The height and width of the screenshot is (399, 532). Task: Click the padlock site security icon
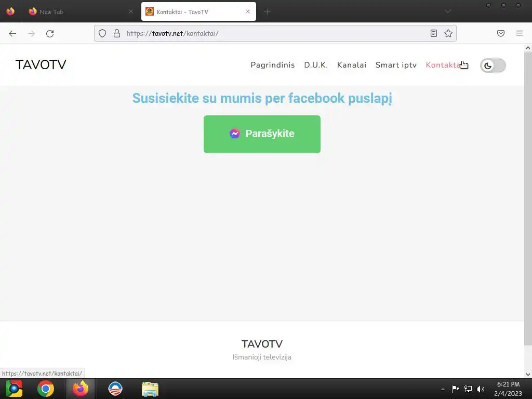[117, 33]
